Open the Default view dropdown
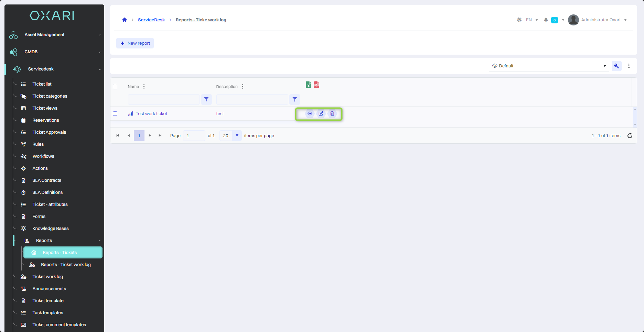This screenshot has width=644, height=332. click(x=549, y=66)
